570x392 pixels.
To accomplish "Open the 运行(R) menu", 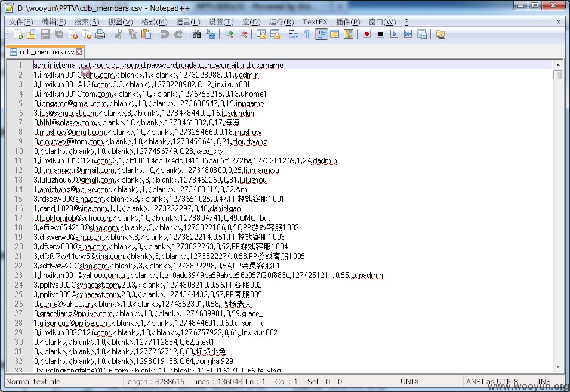I will [281, 22].
